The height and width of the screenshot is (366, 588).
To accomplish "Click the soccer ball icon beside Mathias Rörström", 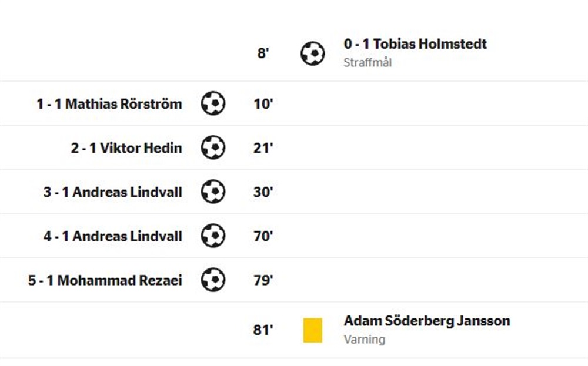I will tap(213, 103).
